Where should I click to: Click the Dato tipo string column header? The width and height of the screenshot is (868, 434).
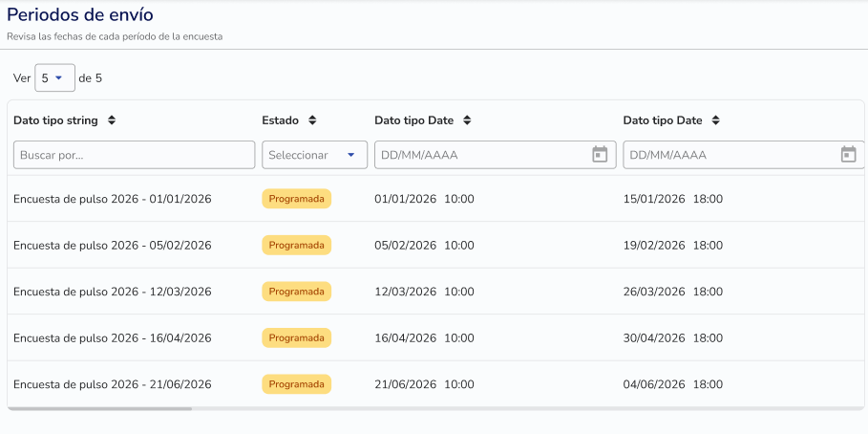(55, 120)
